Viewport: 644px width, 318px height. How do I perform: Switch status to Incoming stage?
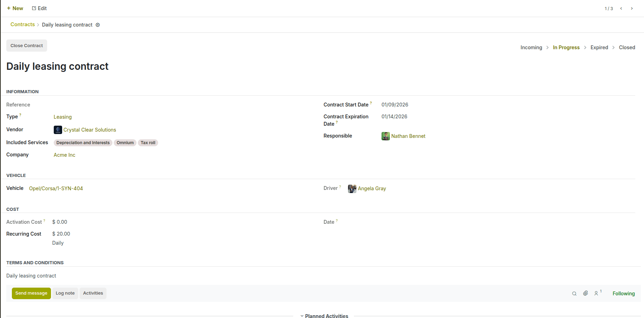pos(531,47)
